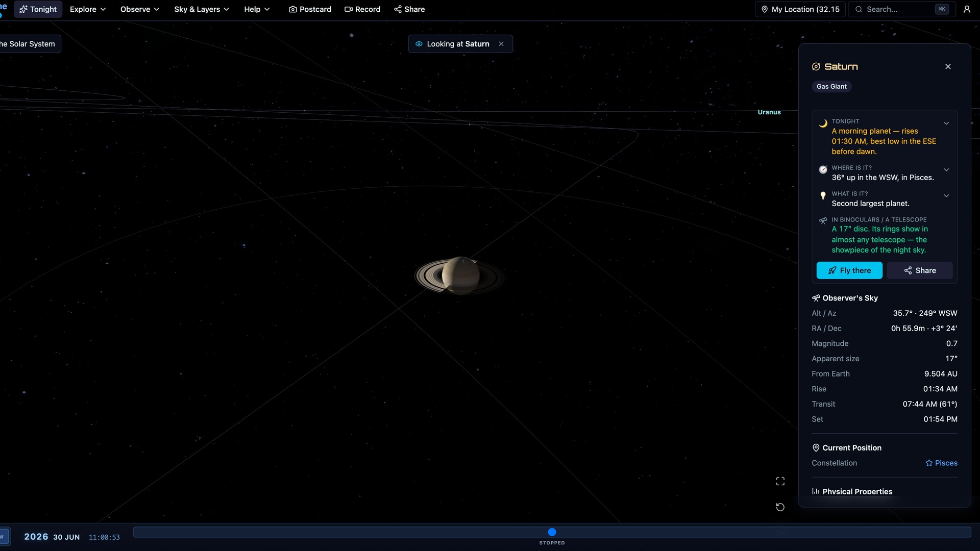Open the My Location selector
The height and width of the screenshot is (551, 980).
pyautogui.click(x=800, y=9)
